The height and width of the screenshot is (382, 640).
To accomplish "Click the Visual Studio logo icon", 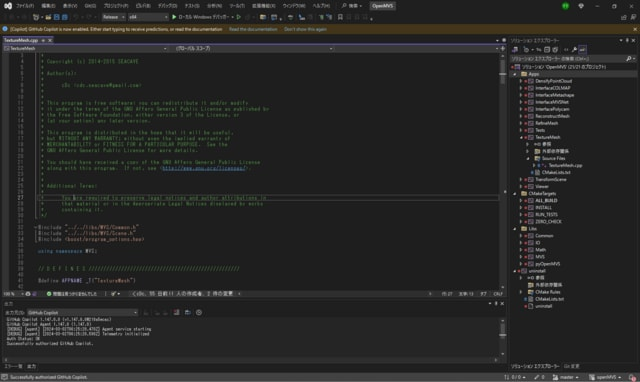I will point(8,6).
